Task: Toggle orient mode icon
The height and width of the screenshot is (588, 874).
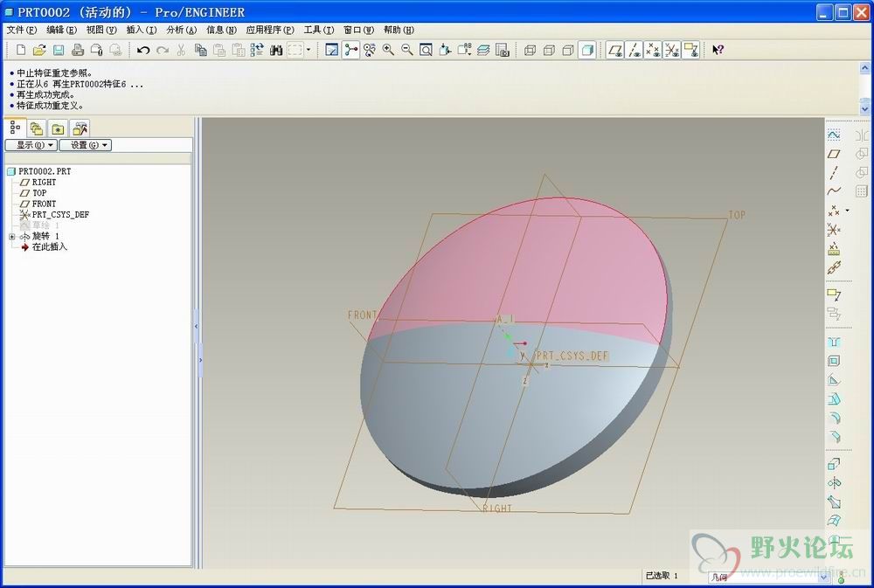Action: [x=370, y=50]
